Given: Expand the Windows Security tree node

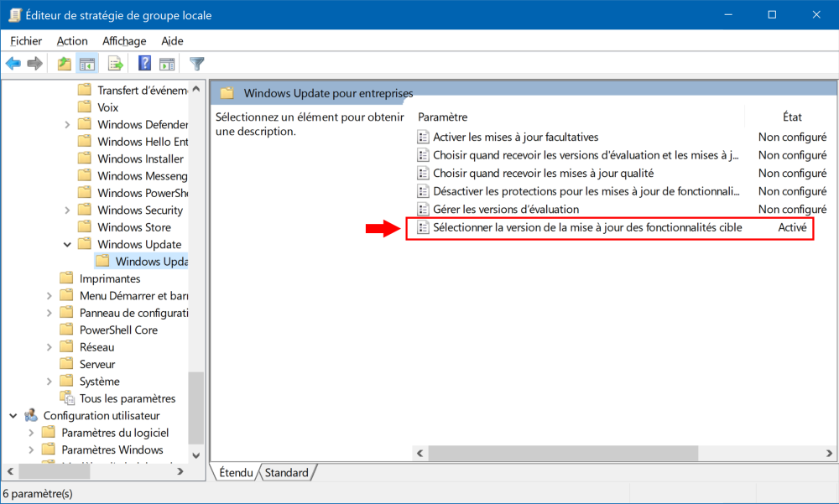Looking at the screenshot, I should [x=67, y=210].
